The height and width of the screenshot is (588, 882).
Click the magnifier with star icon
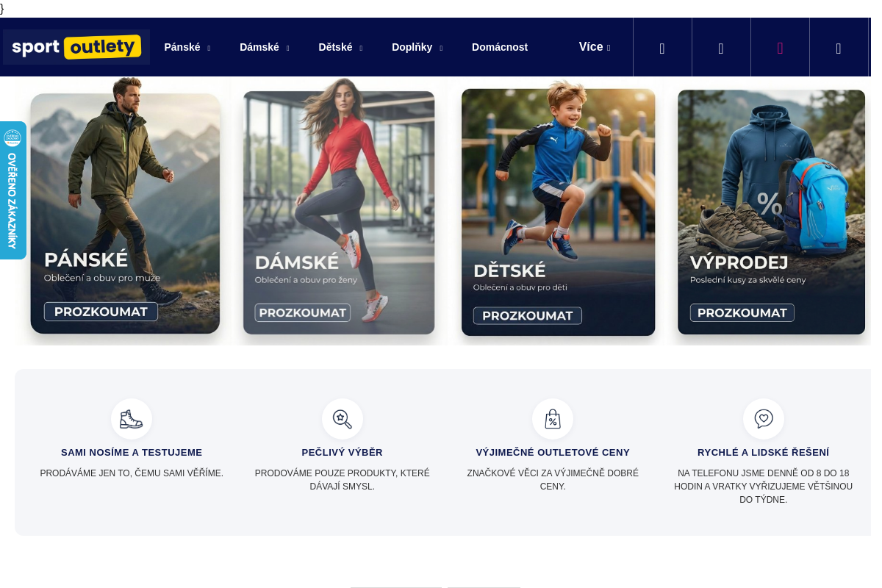[343, 419]
